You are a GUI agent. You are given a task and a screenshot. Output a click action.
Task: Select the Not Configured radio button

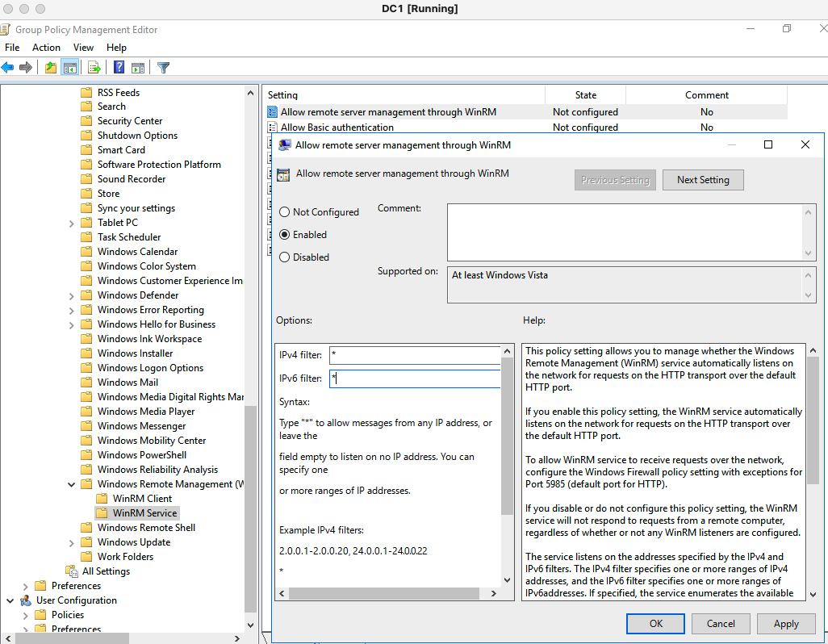(286, 211)
